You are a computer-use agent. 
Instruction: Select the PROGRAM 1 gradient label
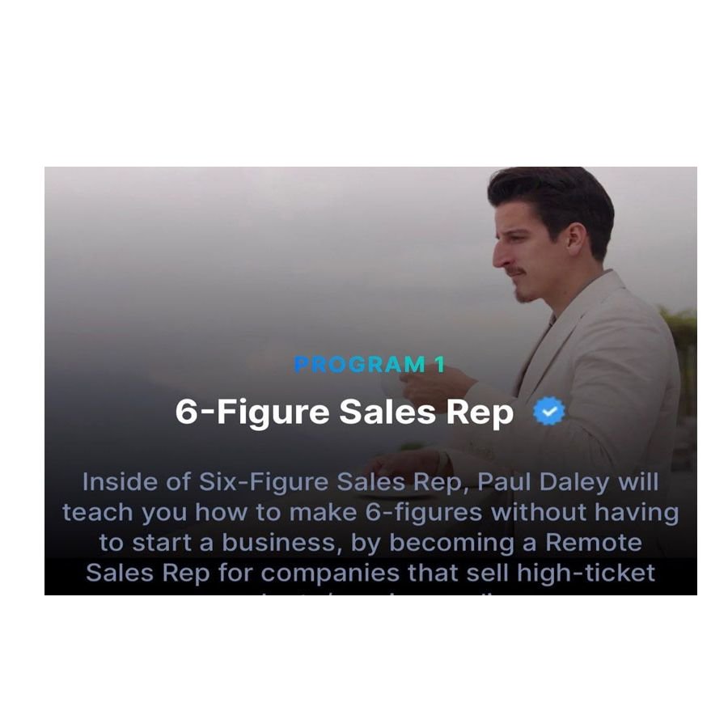point(370,365)
